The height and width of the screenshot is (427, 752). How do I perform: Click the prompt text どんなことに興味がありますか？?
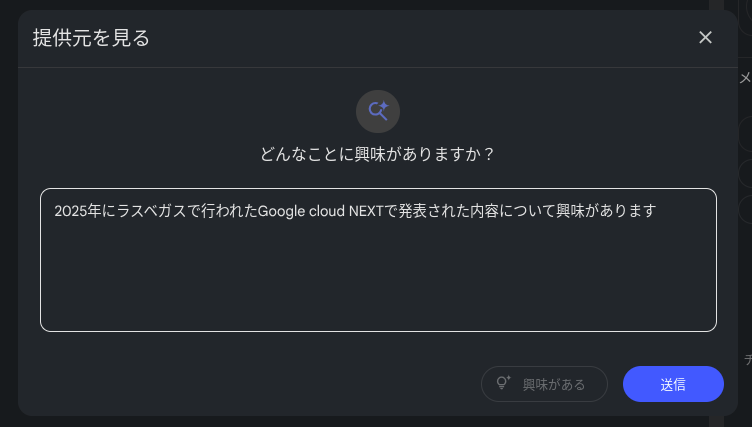pyautogui.click(x=378, y=154)
